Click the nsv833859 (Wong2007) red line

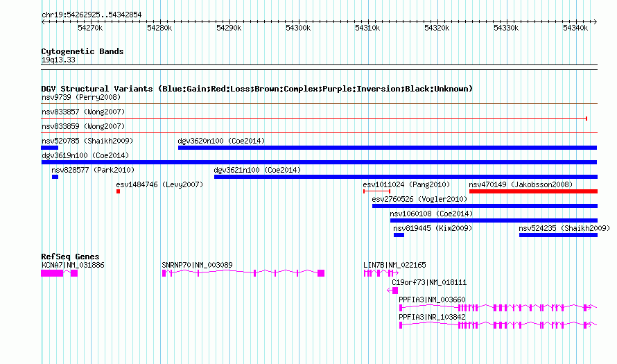(319, 133)
